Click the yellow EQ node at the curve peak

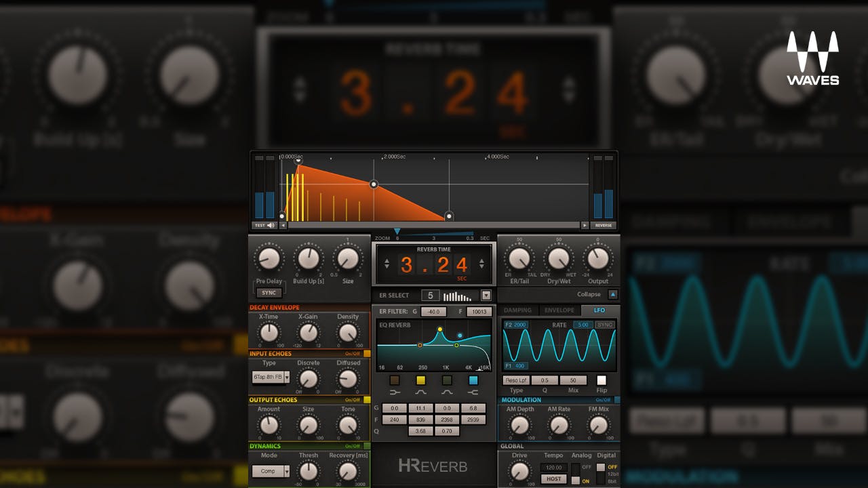440,329
